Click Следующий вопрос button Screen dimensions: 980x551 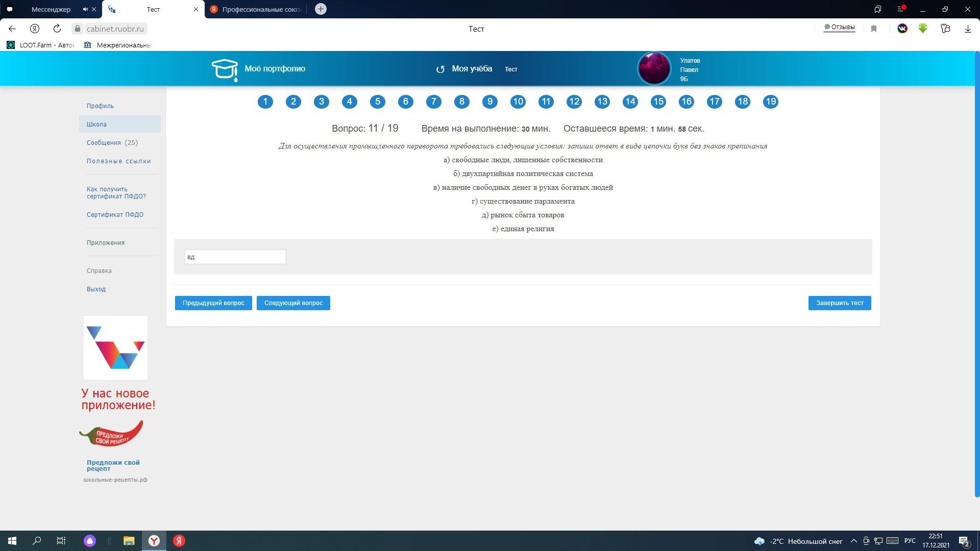pos(293,303)
